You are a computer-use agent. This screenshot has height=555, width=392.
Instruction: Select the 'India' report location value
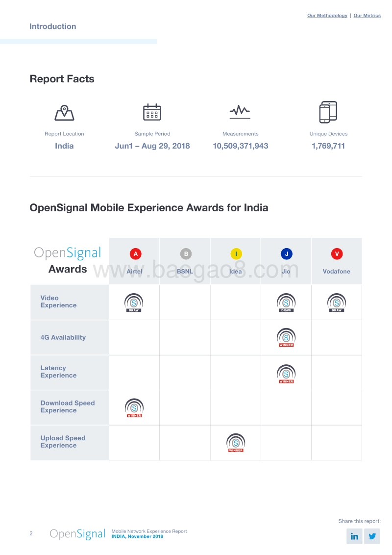click(64, 146)
